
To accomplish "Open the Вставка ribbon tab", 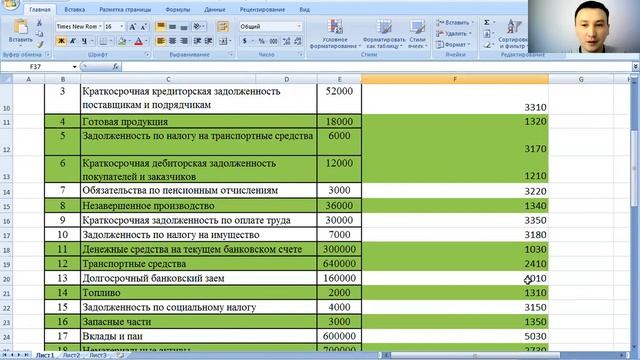I will coord(75,9).
